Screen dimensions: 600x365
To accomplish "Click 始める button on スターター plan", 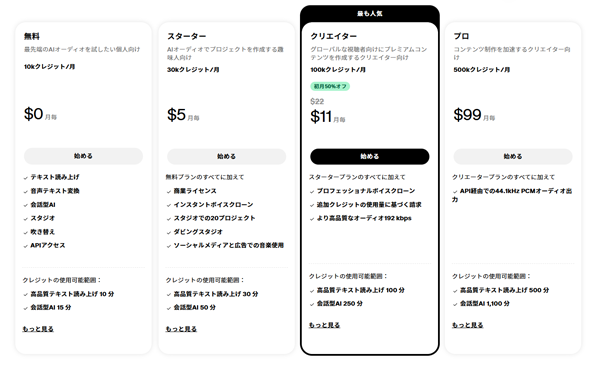I will click(226, 156).
